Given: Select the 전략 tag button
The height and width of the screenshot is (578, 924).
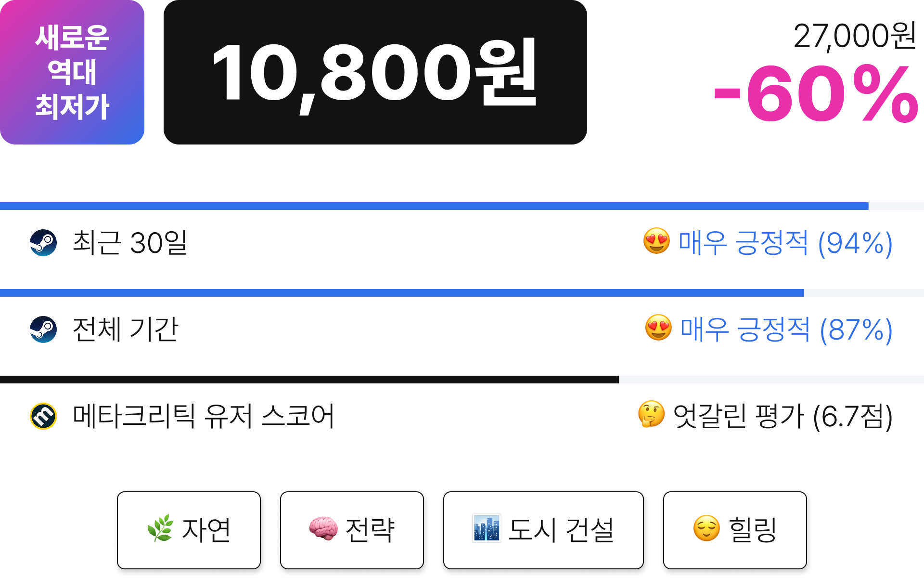Looking at the screenshot, I should pos(352,530).
